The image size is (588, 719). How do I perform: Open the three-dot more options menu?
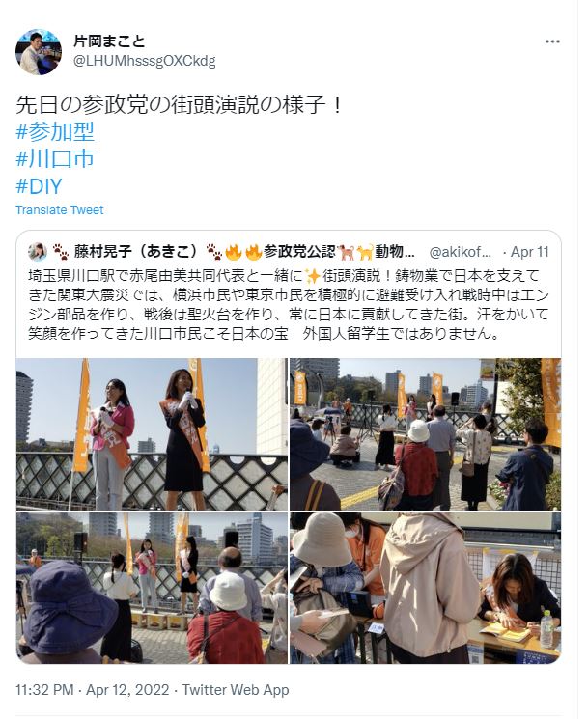point(552,41)
